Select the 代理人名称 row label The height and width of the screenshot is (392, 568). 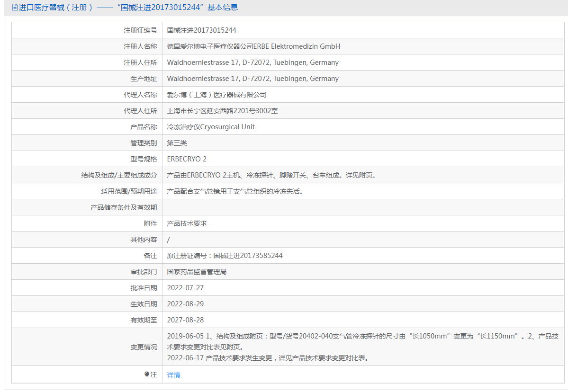(140, 95)
